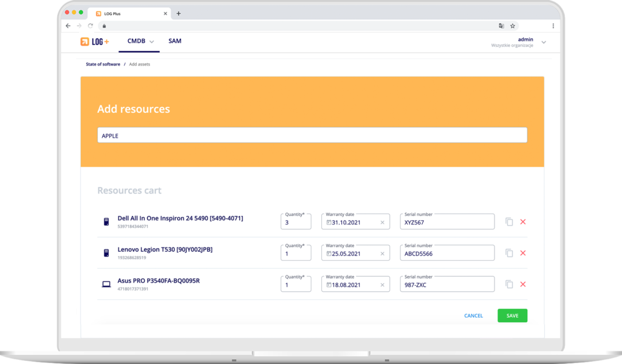Select Dell All In One Inspiron 24 5490
This screenshot has width=622, height=364.
point(180,218)
